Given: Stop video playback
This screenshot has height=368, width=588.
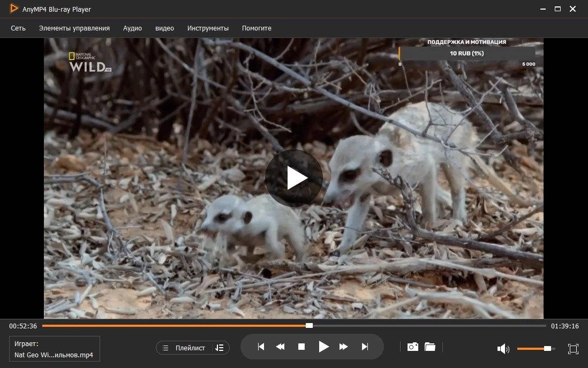Looking at the screenshot, I should pyautogui.click(x=301, y=347).
